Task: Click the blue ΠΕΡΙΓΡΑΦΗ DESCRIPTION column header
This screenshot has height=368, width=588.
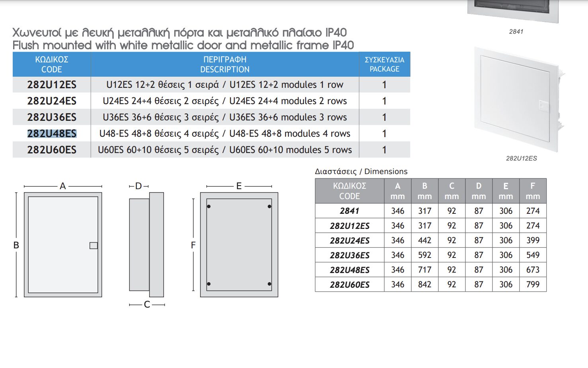Action: tap(225, 64)
